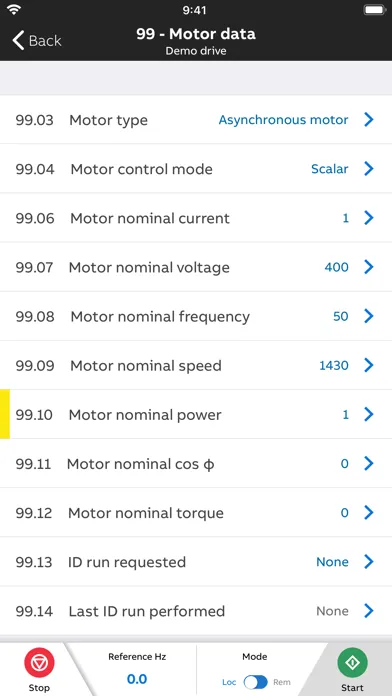Tap chevron next to Motor nominal speed
This screenshot has height=696, width=392.
369,365
